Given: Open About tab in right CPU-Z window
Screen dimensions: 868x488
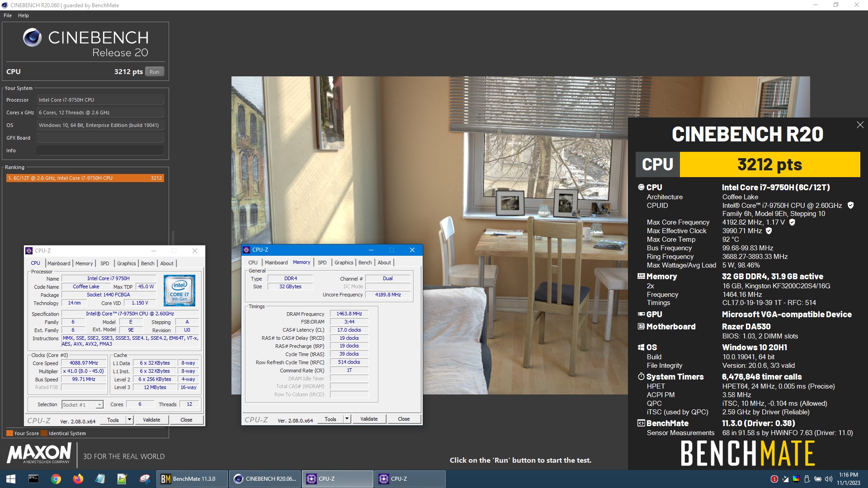Looking at the screenshot, I should tap(384, 263).
